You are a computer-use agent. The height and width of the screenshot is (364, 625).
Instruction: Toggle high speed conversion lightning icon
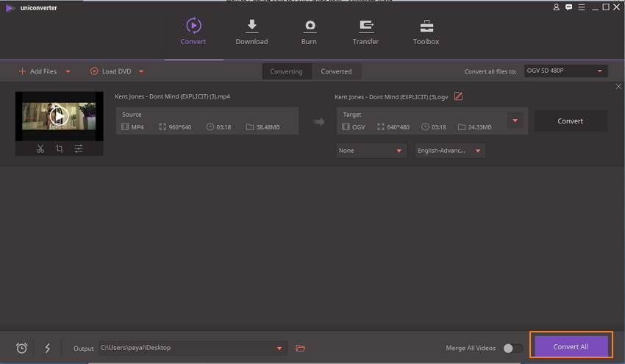pyautogui.click(x=48, y=348)
